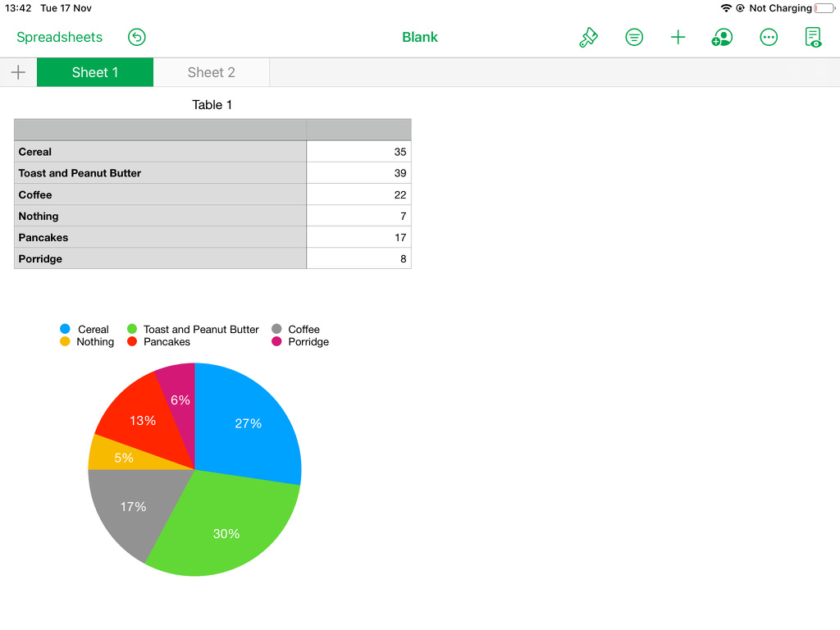Select the empty second header cell of Table 1
The width and height of the screenshot is (840, 630).
click(x=359, y=130)
